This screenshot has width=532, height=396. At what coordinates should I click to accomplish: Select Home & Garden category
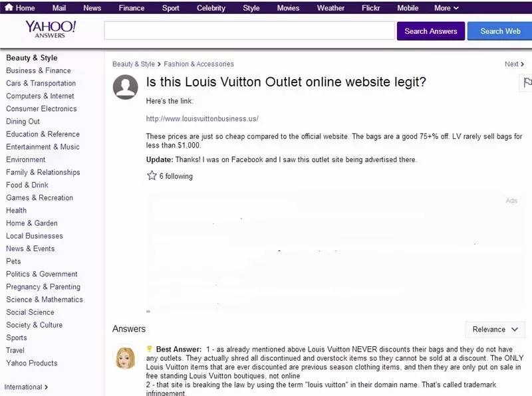click(32, 223)
